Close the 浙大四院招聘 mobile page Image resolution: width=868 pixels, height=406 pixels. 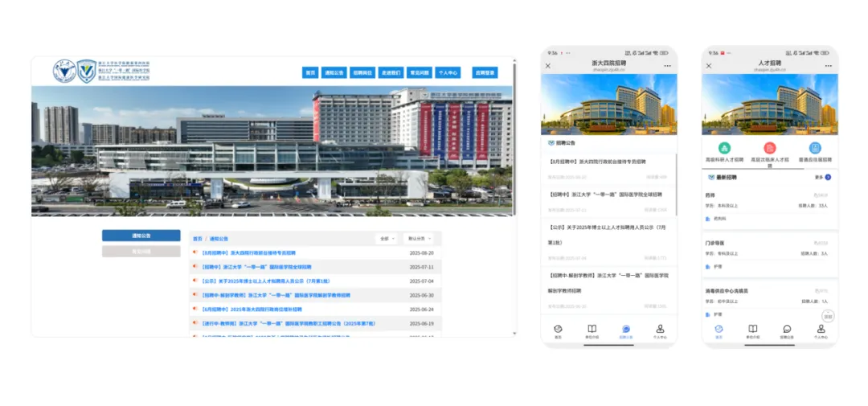pyautogui.click(x=548, y=66)
